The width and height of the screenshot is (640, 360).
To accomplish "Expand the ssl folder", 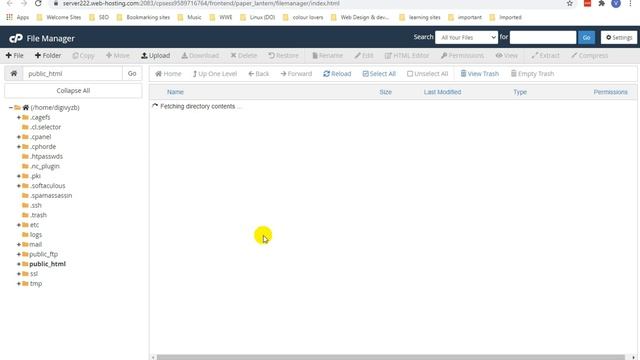I will [x=19, y=274].
